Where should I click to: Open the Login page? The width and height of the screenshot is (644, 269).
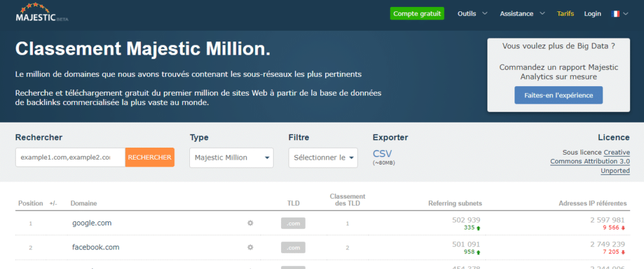coord(592,14)
